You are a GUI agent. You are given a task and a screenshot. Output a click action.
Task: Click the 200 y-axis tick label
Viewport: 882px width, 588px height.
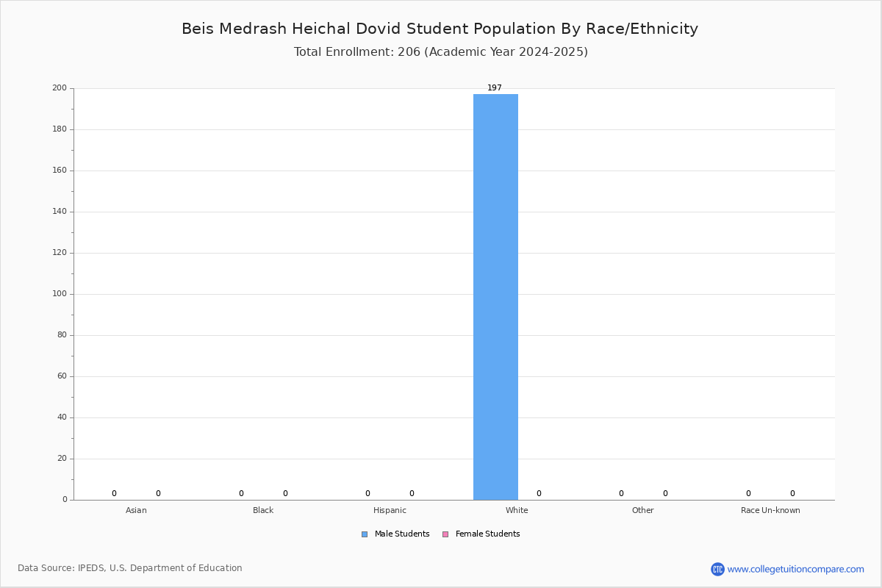[x=60, y=88]
